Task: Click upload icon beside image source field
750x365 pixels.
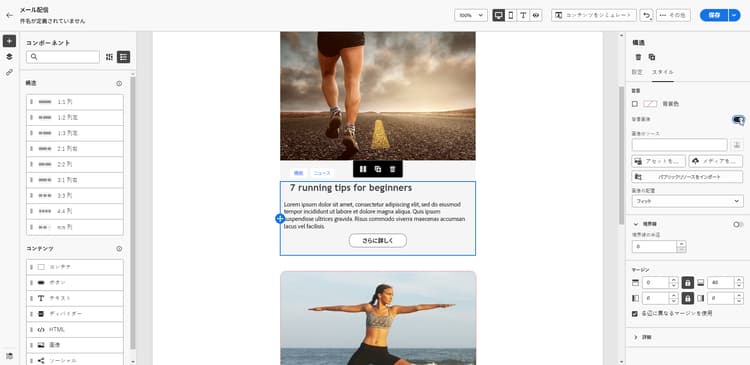Action: (737, 145)
